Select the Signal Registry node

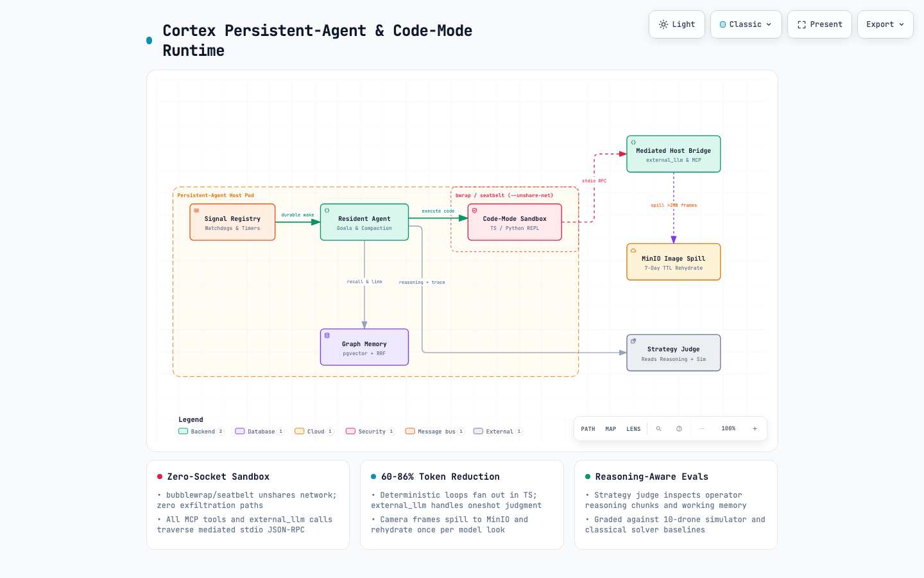pyautogui.click(x=232, y=222)
